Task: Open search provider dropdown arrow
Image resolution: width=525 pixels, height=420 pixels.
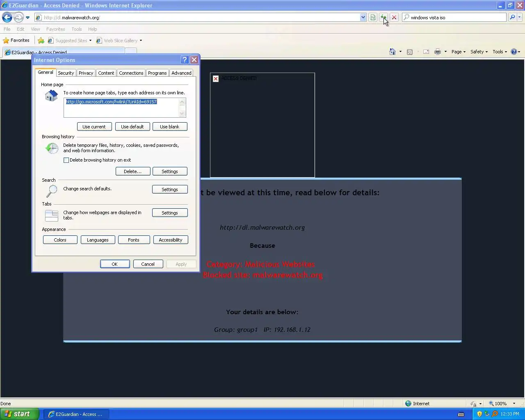Action: 520,17
